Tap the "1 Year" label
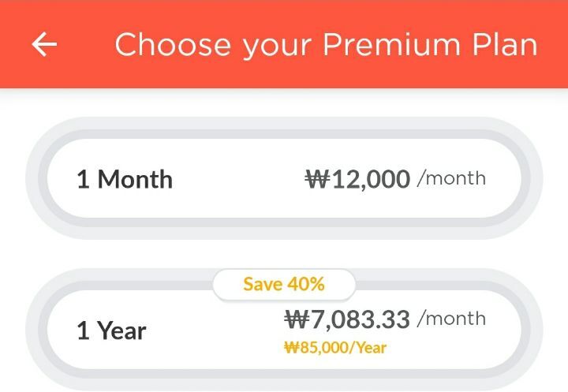 click(x=111, y=330)
